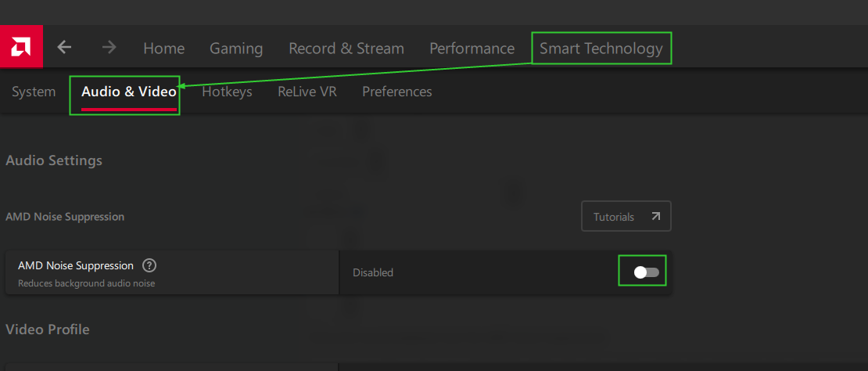Viewport: 868px width, 371px height.
Task: Click the Disabled status text
Action: [373, 273]
